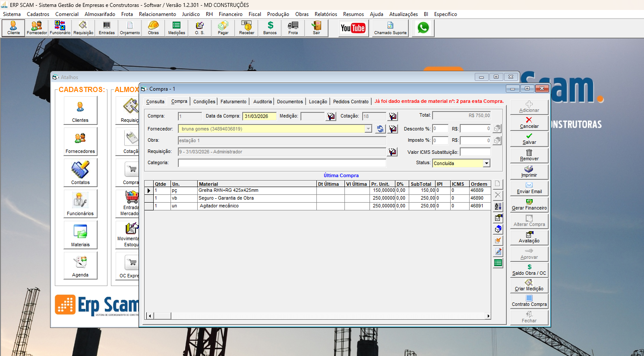
Task: Click the sort A-Z icon beside grid
Action: point(498,207)
